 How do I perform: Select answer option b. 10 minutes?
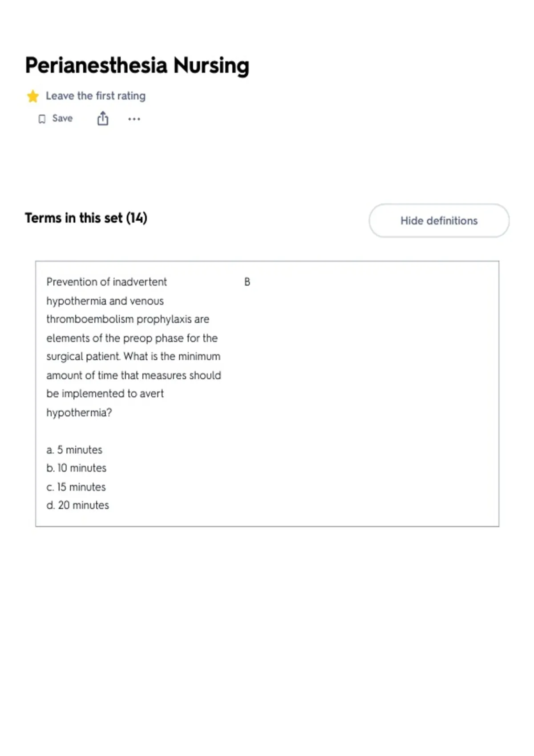click(x=77, y=468)
